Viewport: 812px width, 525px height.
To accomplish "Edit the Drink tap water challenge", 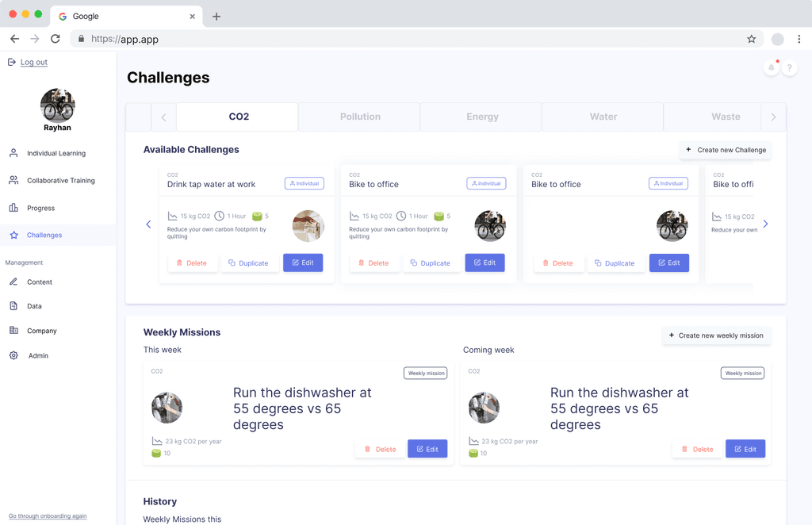I will tap(303, 263).
